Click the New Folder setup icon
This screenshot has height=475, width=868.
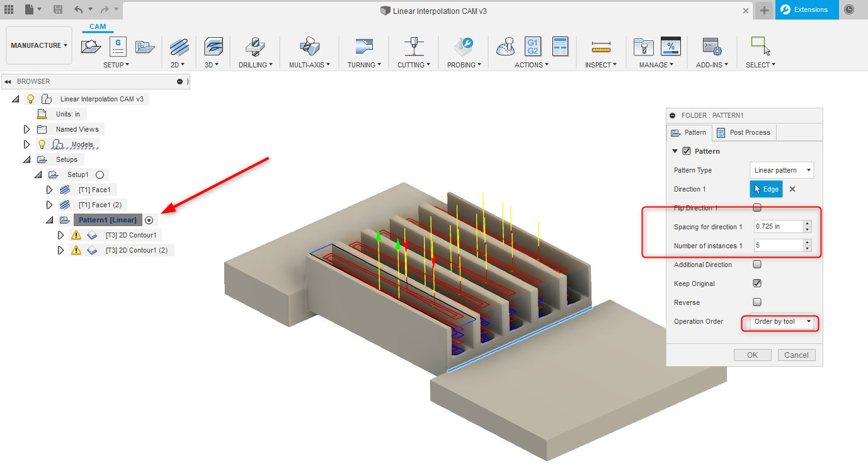(x=145, y=47)
